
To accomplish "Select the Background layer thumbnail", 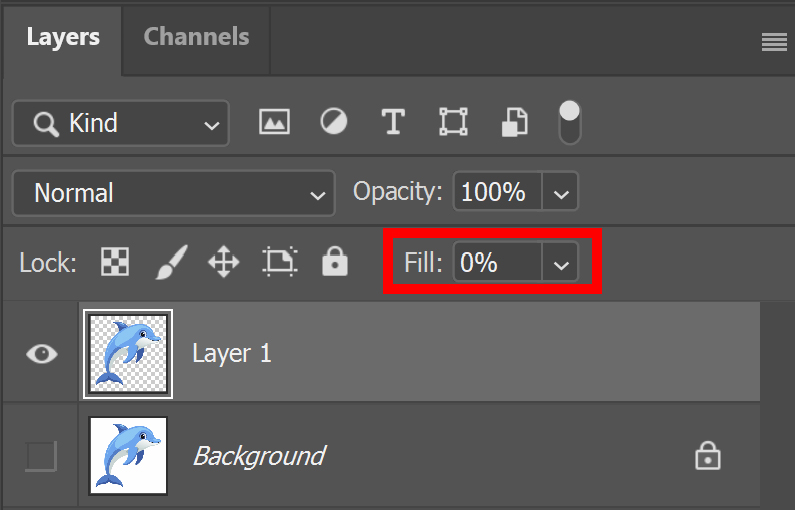I will coord(128,456).
